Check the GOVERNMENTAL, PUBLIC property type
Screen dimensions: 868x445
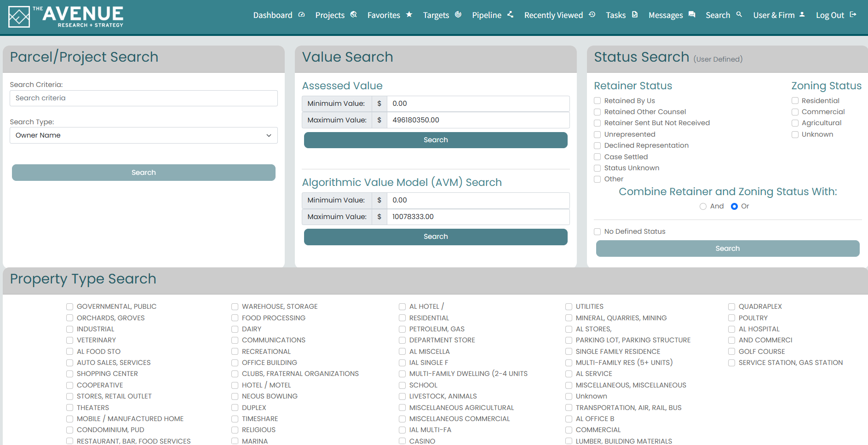(69, 306)
